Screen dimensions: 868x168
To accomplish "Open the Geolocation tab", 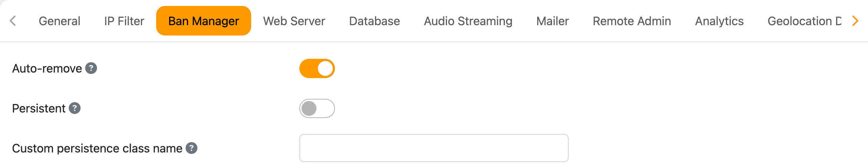I will pos(803,21).
